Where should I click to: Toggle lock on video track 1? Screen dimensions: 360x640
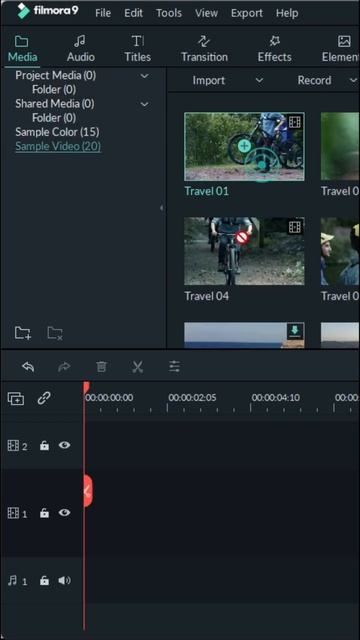(44, 513)
